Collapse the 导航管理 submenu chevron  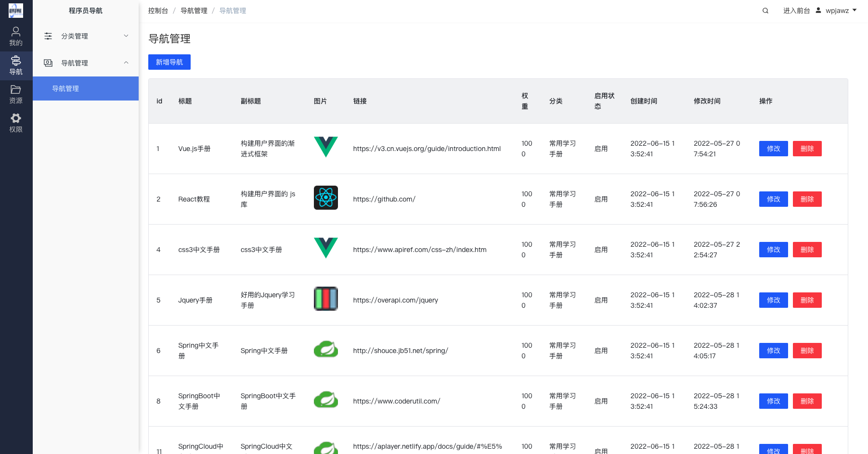(126, 63)
